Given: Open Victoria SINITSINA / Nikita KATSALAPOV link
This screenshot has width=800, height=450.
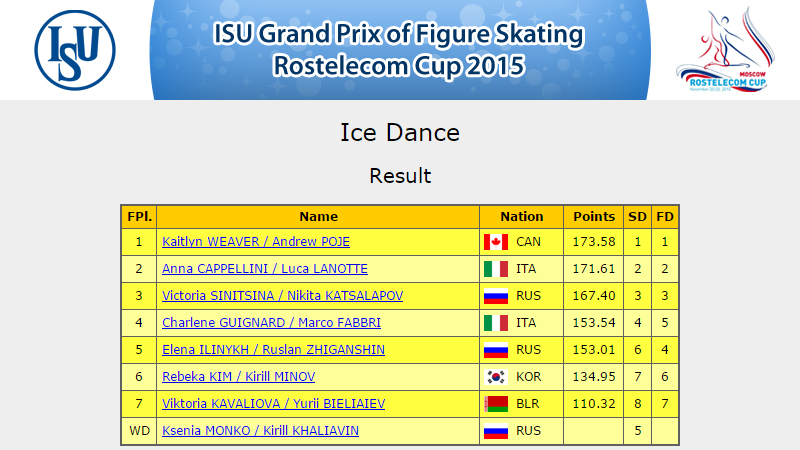Looking at the screenshot, I should 283,296.
